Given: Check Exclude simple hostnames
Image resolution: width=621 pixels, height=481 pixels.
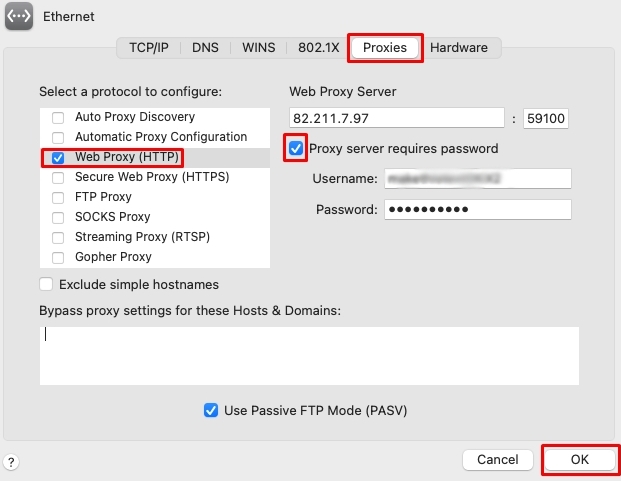Looking at the screenshot, I should click(46, 284).
